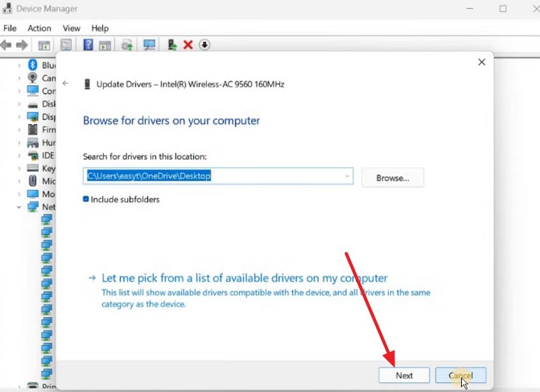
Task: Click the Show/Hide console tree icon
Action: click(44, 45)
